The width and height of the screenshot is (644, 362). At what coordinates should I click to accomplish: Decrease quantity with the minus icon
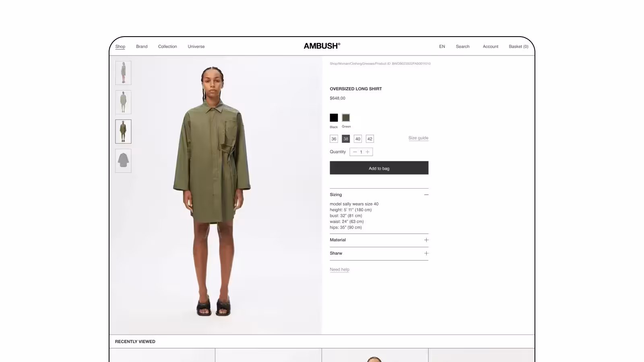[x=355, y=152]
